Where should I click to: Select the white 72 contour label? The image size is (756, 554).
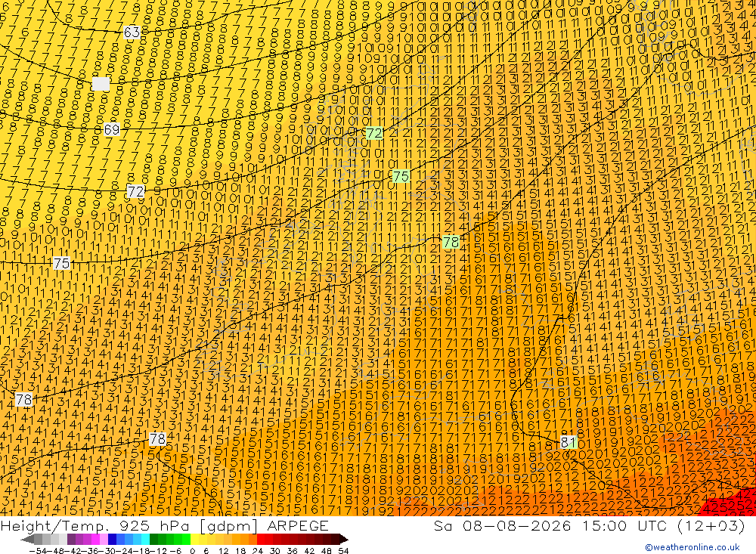[x=135, y=191]
